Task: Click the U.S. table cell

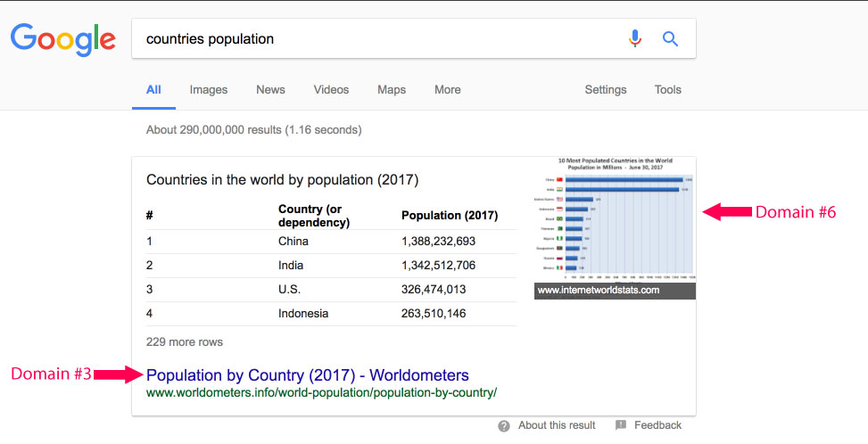Action: coord(290,289)
